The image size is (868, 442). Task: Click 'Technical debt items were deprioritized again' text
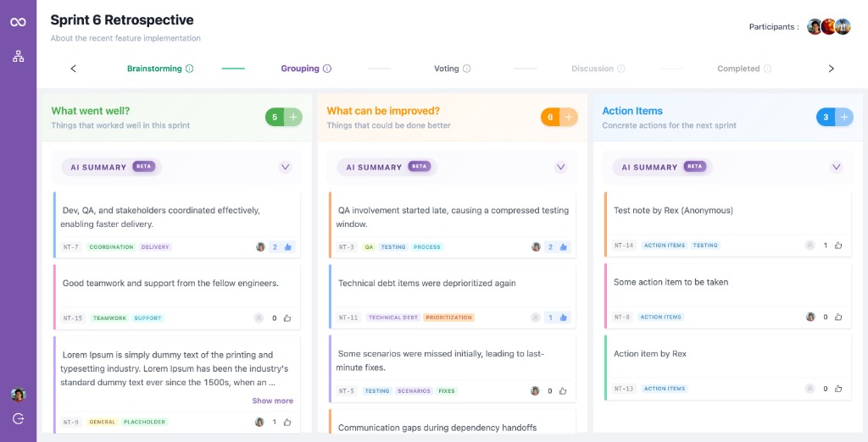(427, 283)
